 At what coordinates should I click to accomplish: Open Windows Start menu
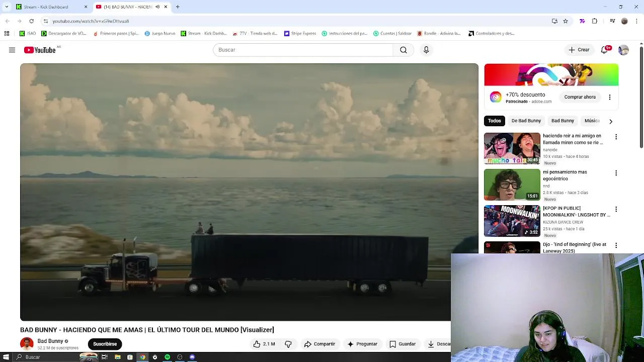pyautogui.click(x=6, y=357)
